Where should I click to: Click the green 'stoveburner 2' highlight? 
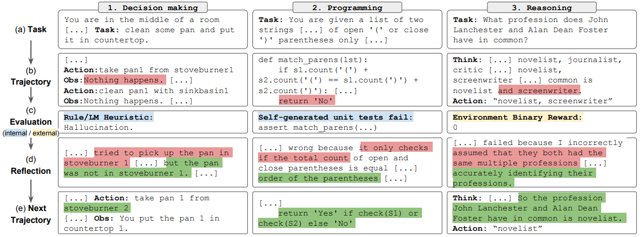pos(97,208)
